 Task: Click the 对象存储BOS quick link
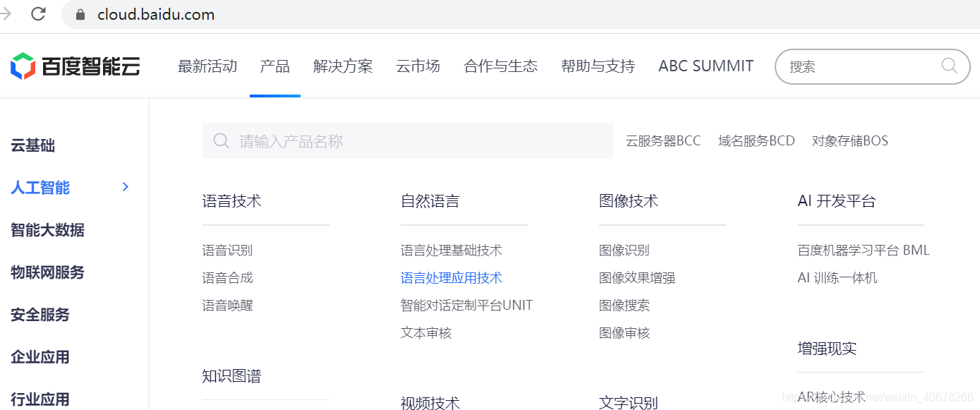[x=850, y=141]
